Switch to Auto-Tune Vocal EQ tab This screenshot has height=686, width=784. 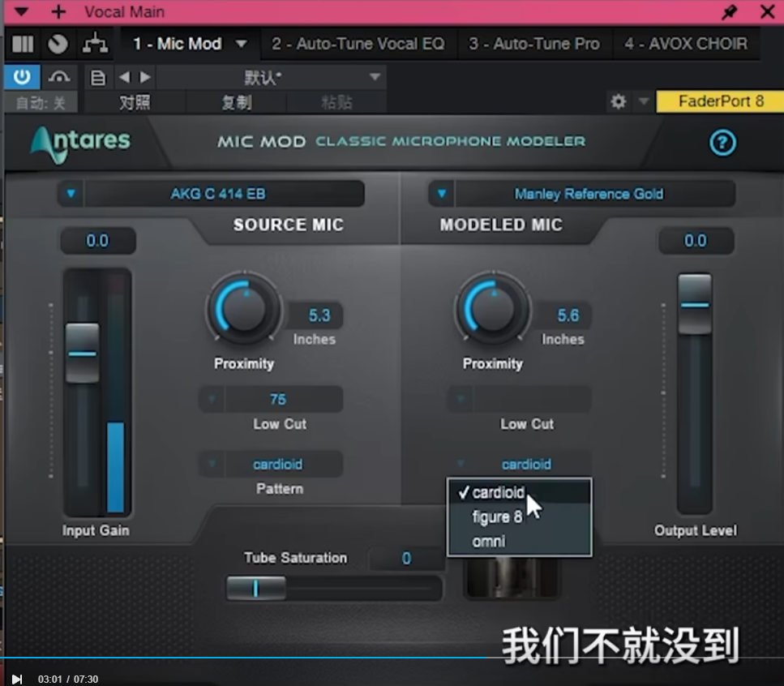coord(358,44)
